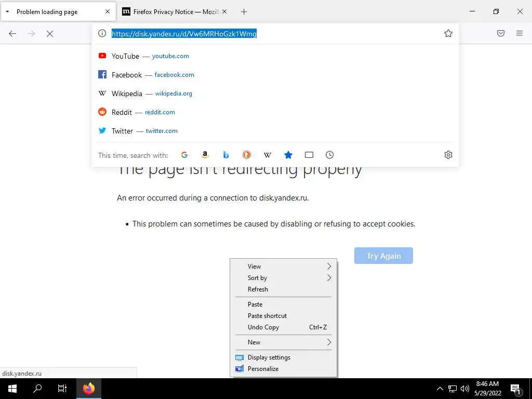Search this time with Amazon
Viewport: 532px width, 399px height.
205,155
